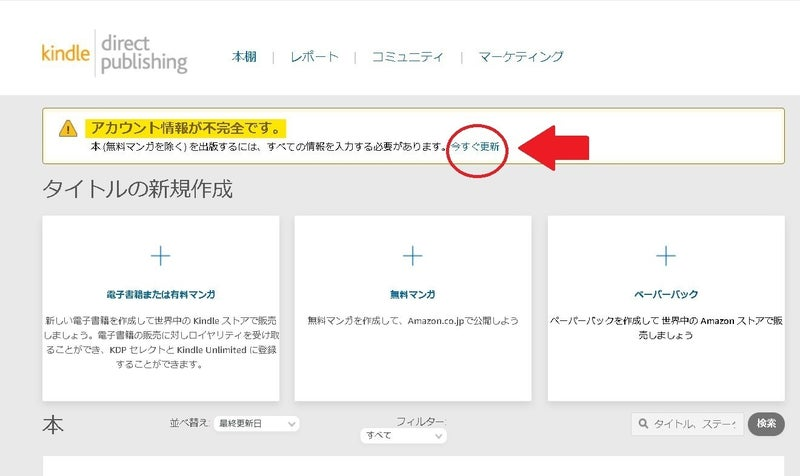Switch to the レポート tab
Image resolution: width=800 pixels, height=476 pixels.
click(314, 57)
